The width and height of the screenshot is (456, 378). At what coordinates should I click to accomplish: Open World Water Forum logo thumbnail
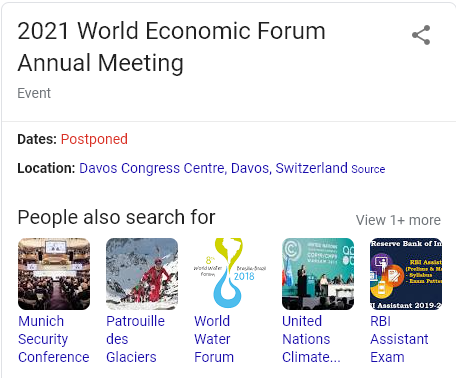click(230, 274)
